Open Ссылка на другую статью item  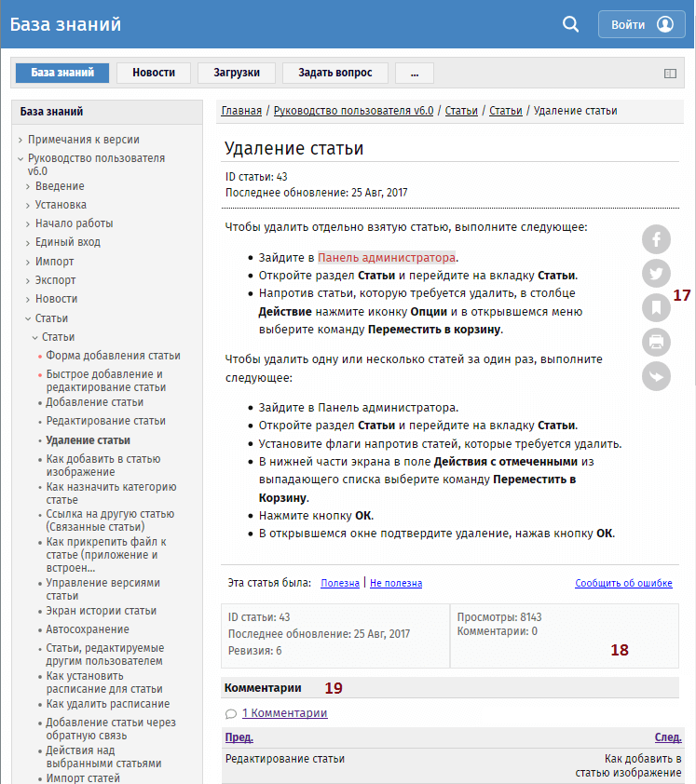coord(110,520)
